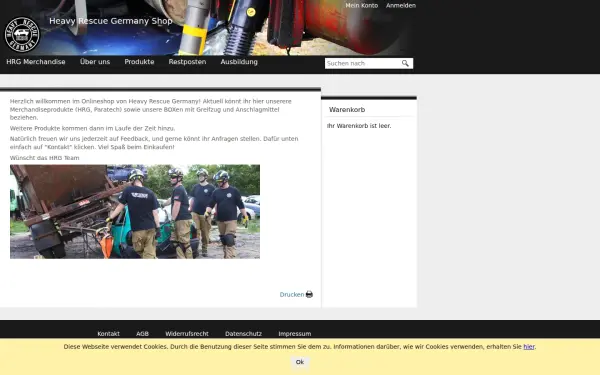Click the printer icon next to Drucken
Viewport: 600px width, 375px height.
click(309, 294)
